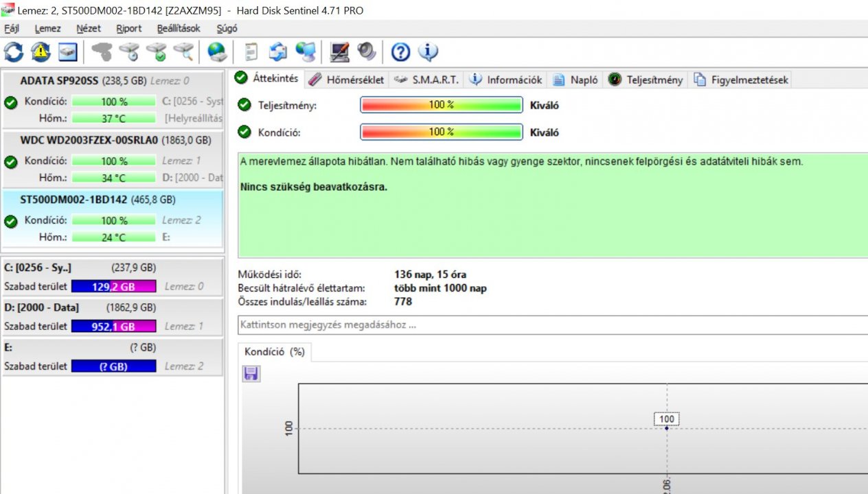Open the Nézet menu
The image size is (868, 494).
click(x=89, y=28)
